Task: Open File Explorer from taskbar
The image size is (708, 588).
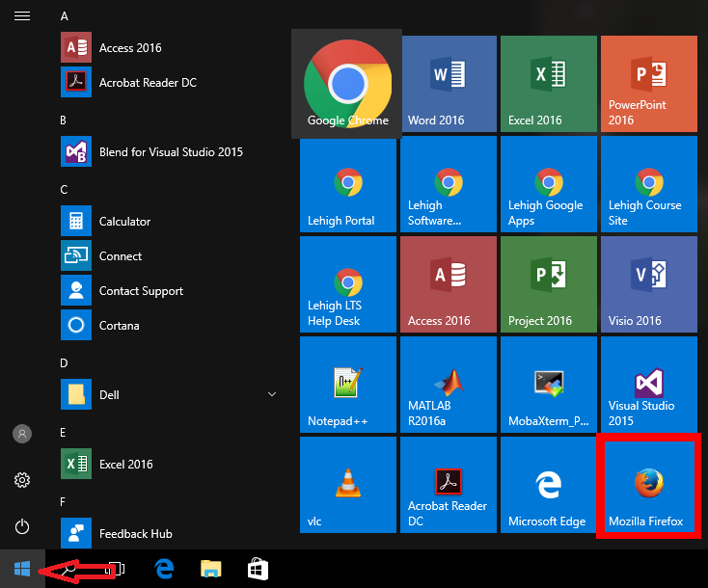Action: (x=211, y=569)
